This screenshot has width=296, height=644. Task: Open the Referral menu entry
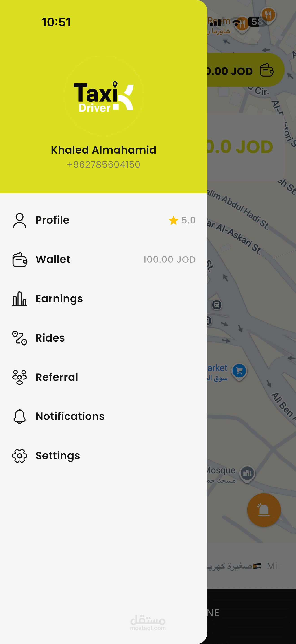click(x=57, y=377)
